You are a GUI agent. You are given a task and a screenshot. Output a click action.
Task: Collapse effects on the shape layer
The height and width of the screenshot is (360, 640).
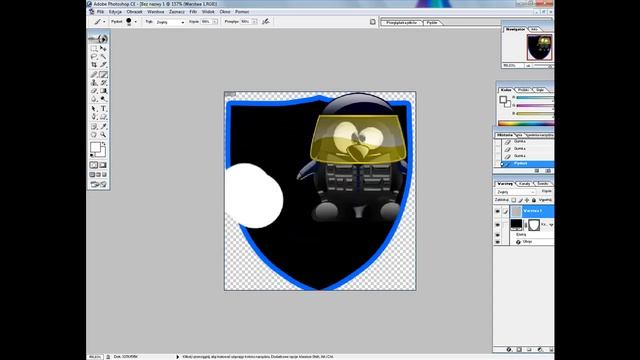551,225
